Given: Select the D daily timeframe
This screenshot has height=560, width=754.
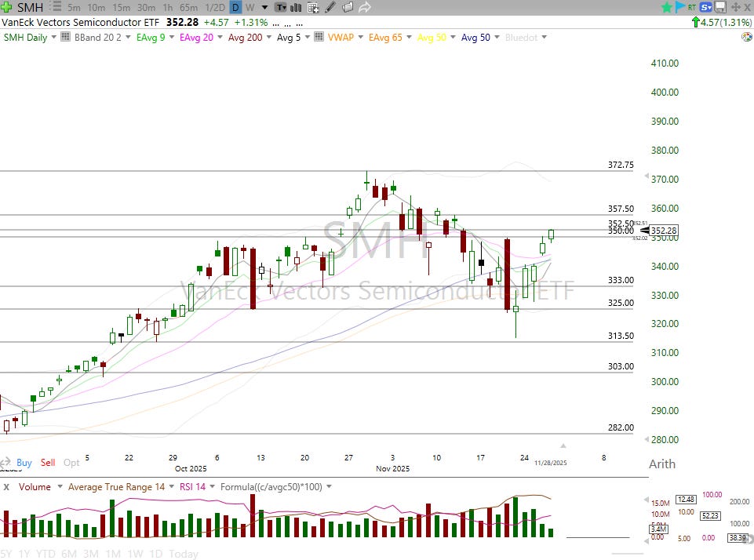Looking at the screenshot, I should click(235, 8).
